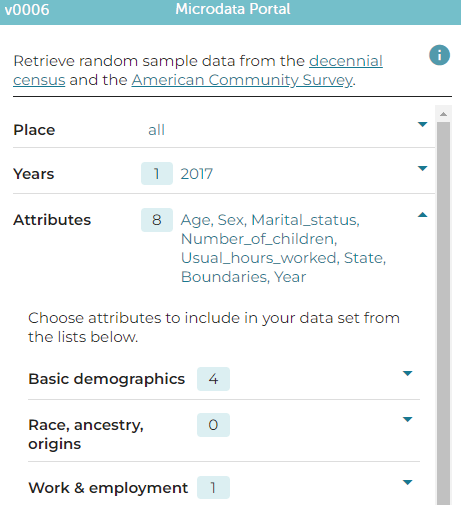Click the Basic demographics count badge 4

pyautogui.click(x=213, y=379)
